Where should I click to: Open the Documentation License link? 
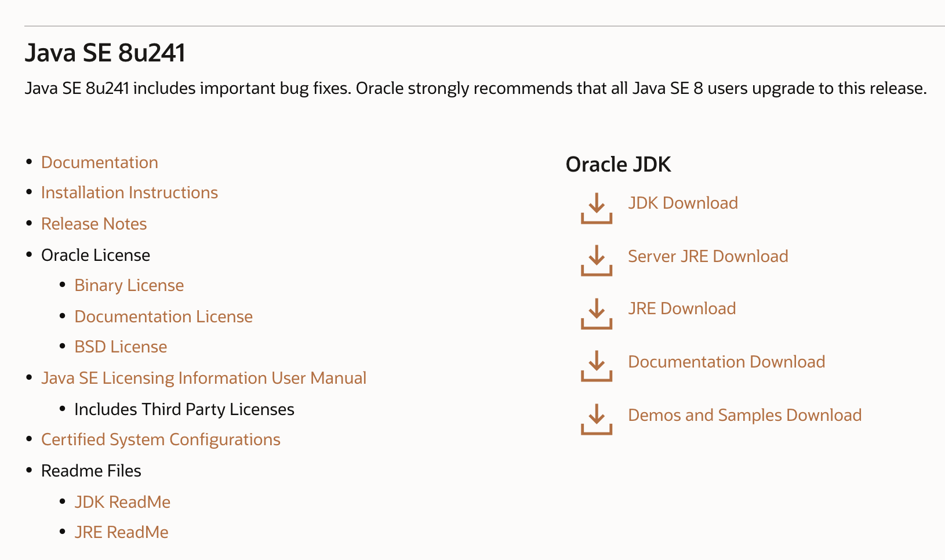tap(163, 317)
